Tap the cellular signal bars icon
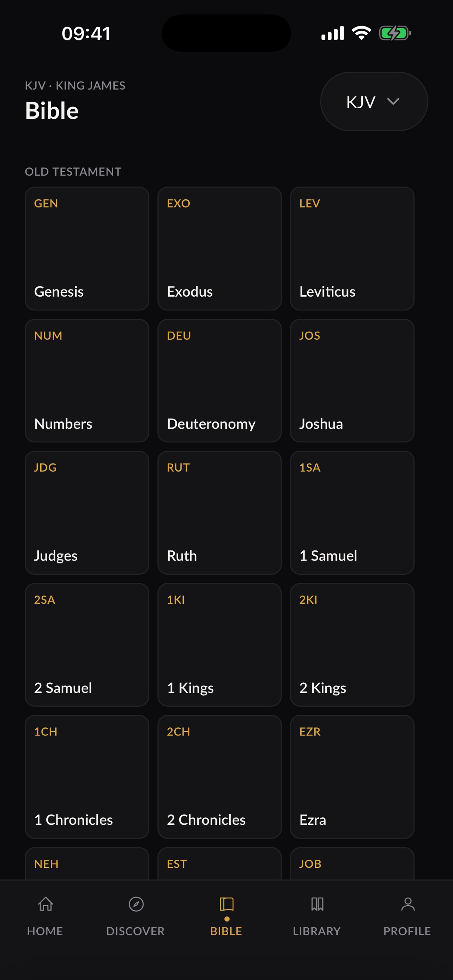The width and height of the screenshot is (453, 980). pos(332,33)
